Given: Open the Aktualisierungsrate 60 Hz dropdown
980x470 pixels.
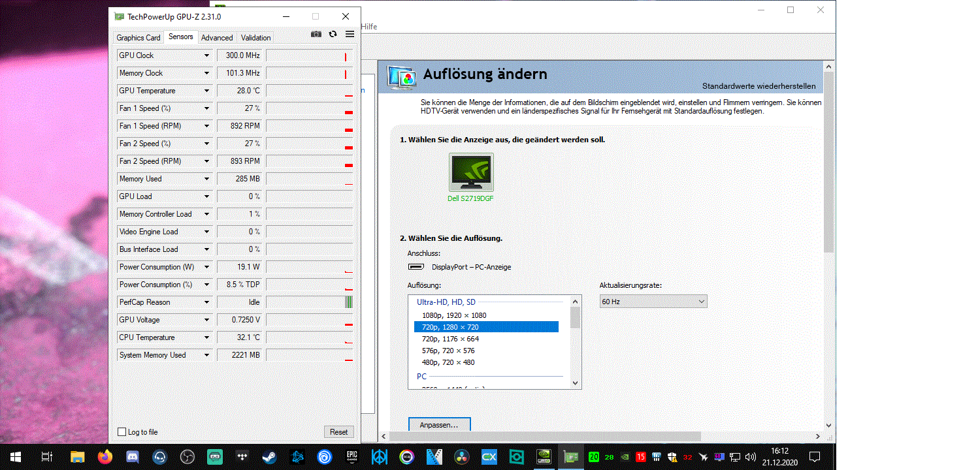Looking at the screenshot, I should 653,302.
